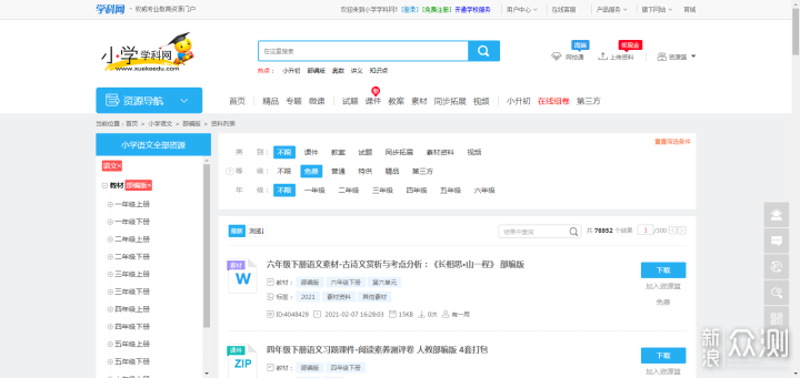Open the 首页 nav item
800x378 pixels.
[x=237, y=101]
